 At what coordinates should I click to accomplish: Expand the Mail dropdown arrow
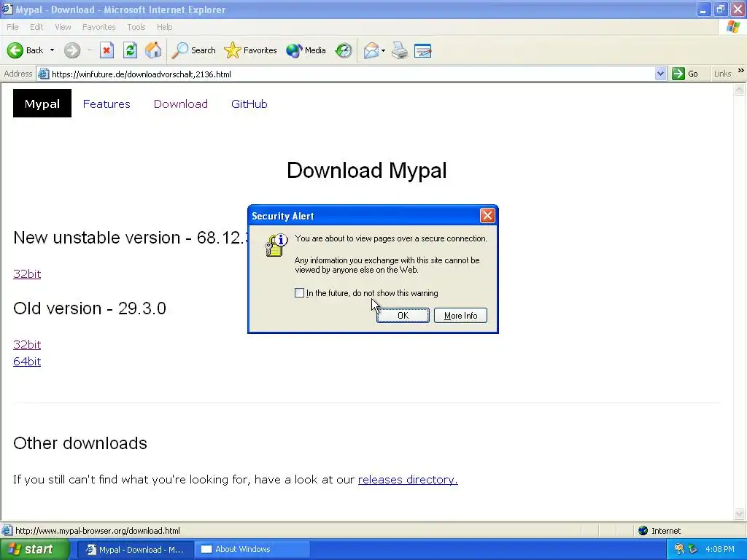pyautogui.click(x=383, y=50)
